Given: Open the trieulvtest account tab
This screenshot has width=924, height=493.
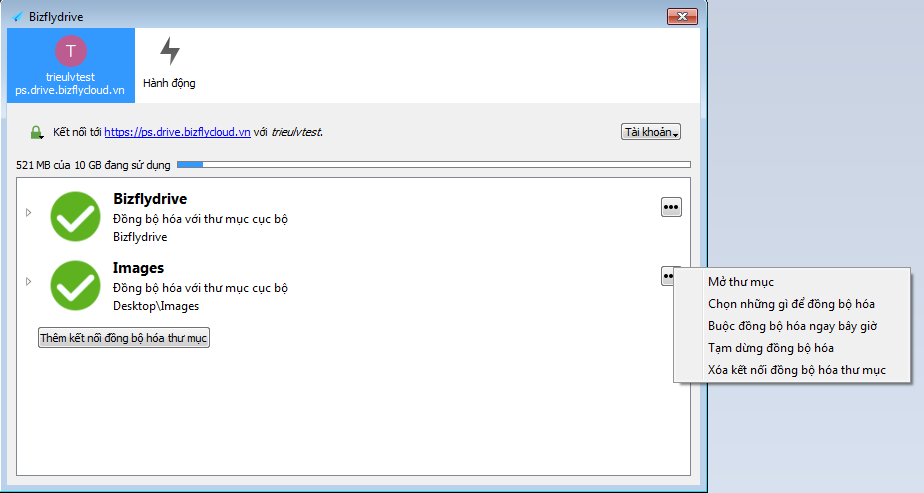Looking at the screenshot, I should click(71, 65).
